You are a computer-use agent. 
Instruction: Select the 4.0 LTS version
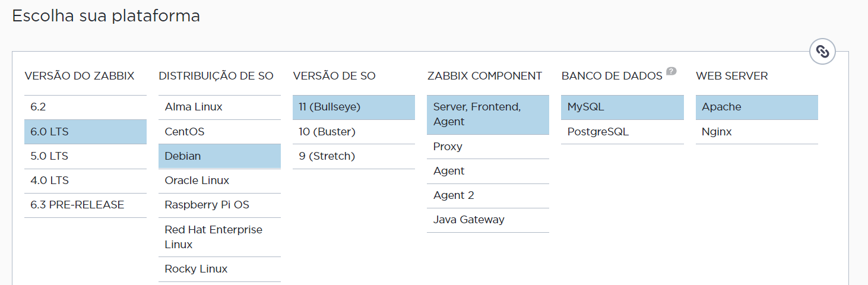pos(85,180)
